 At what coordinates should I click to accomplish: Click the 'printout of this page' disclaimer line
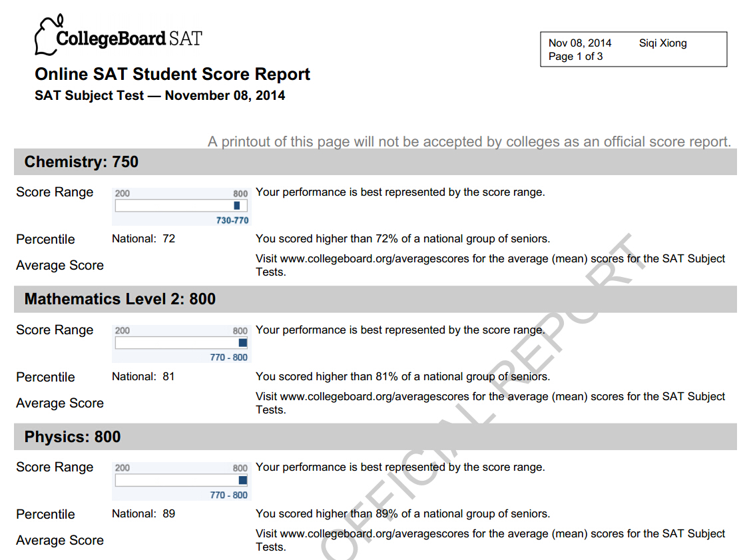[469, 142]
